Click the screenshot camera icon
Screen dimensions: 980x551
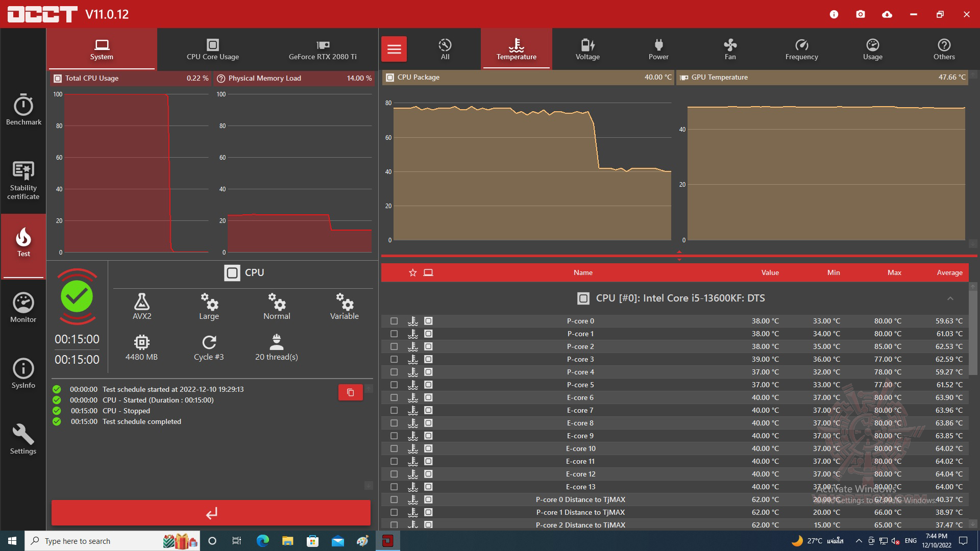tap(861, 14)
